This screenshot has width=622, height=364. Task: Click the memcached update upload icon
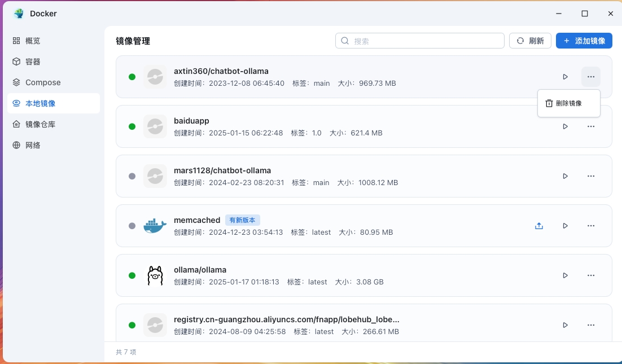[538, 226]
